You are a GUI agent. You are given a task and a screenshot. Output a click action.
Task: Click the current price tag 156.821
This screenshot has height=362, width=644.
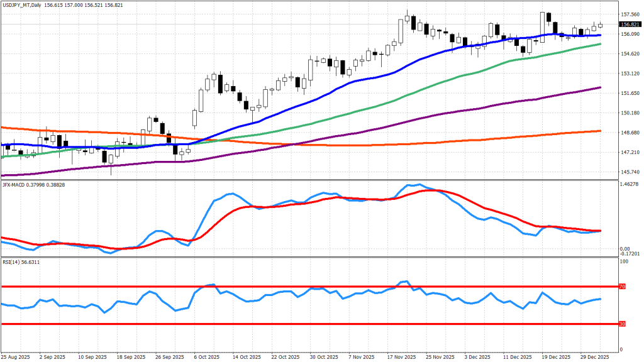coord(630,25)
